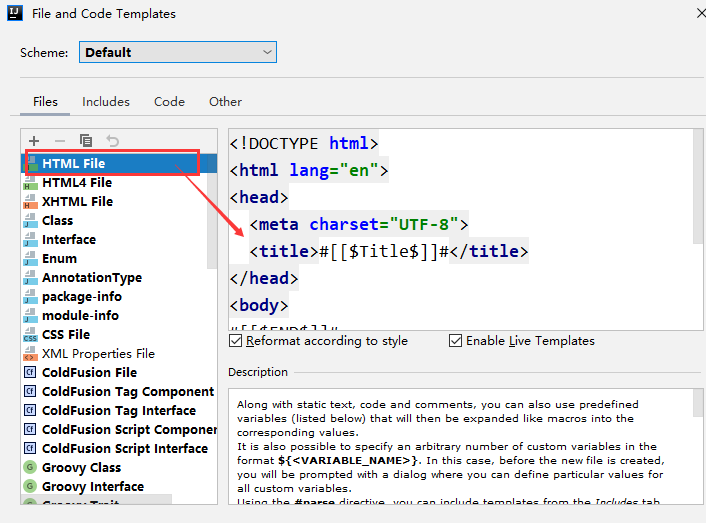Open the Scheme dropdown showing Default

click(x=178, y=52)
